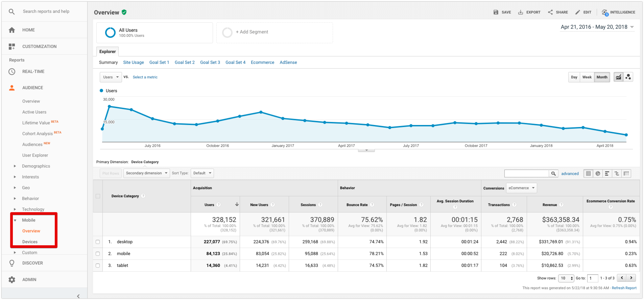Open Home via the house icon
Screen dimensions: 644x300
tap(12, 30)
